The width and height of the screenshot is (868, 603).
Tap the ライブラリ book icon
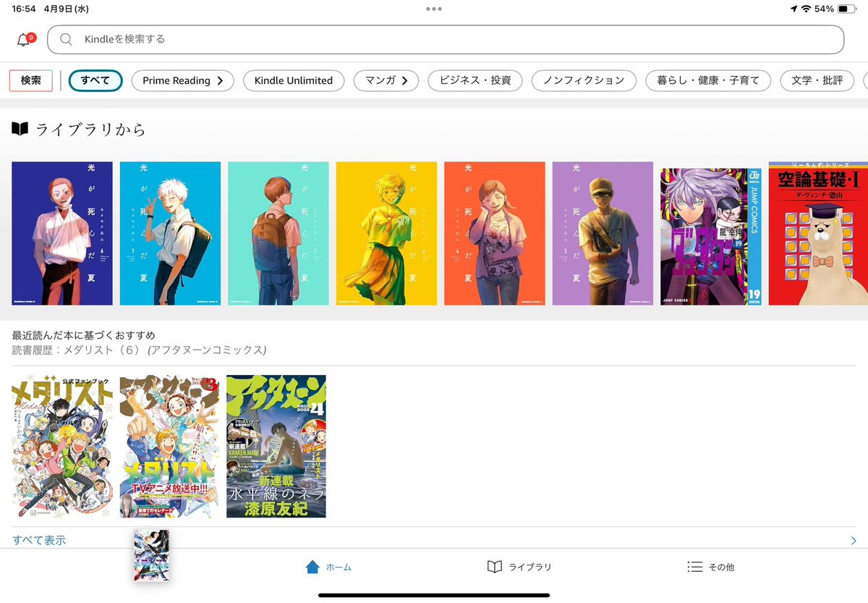pyautogui.click(x=495, y=567)
